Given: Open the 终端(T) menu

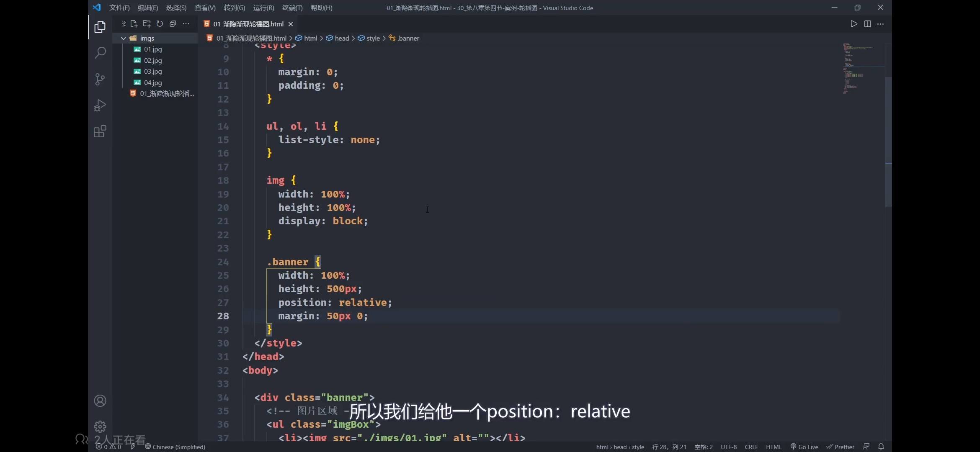Looking at the screenshot, I should click(x=292, y=8).
